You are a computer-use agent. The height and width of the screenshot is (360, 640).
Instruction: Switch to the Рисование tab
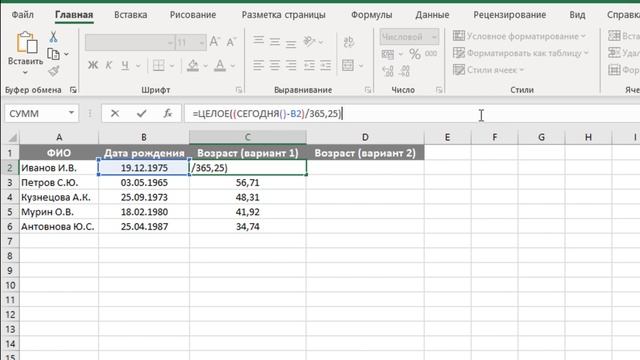193,15
